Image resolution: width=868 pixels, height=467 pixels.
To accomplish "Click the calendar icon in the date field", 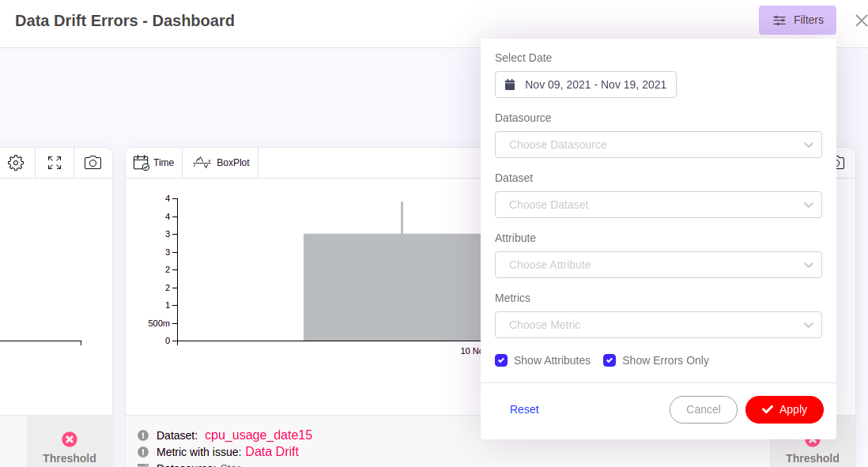I will tap(510, 85).
